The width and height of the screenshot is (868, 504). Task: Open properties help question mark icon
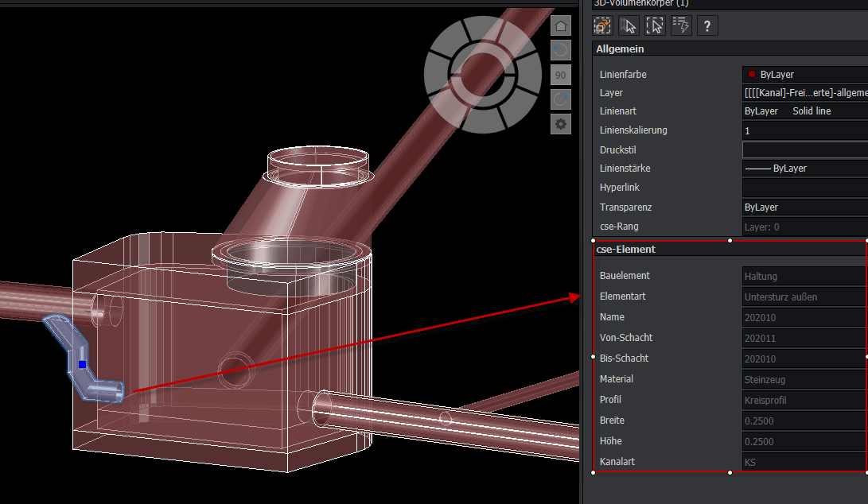point(707,25)
